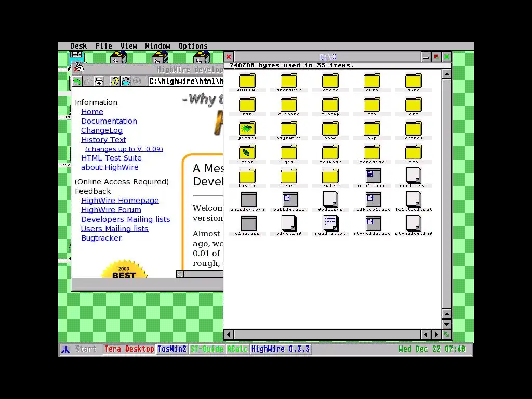Select the aniplay.prg program file

[x=247, y=202]
